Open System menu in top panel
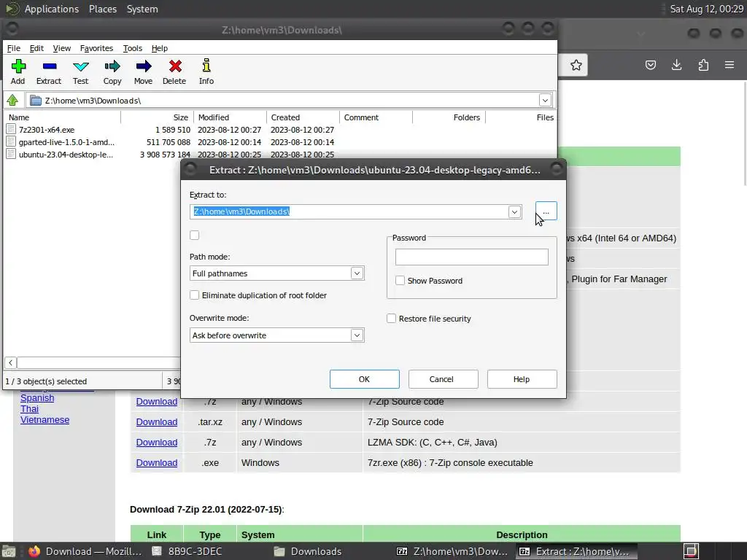 coord(142,9)
